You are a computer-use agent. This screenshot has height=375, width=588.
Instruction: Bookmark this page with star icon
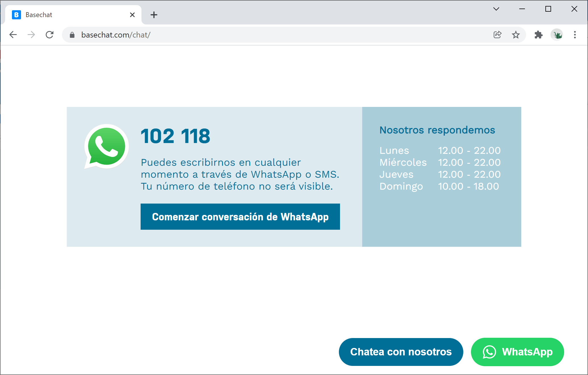pyautogui.click(x=516, y=35)
